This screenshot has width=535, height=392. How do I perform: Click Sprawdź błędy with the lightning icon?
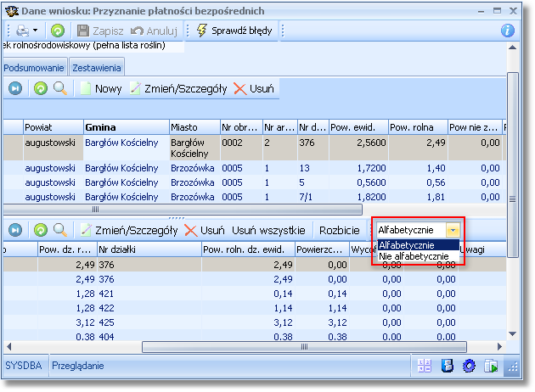[234, 31]
